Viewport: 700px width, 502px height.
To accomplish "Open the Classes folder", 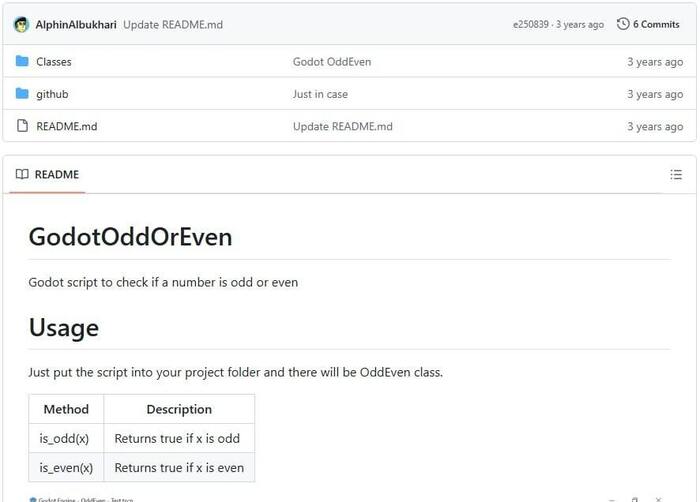I will click(x=54, y=62).
